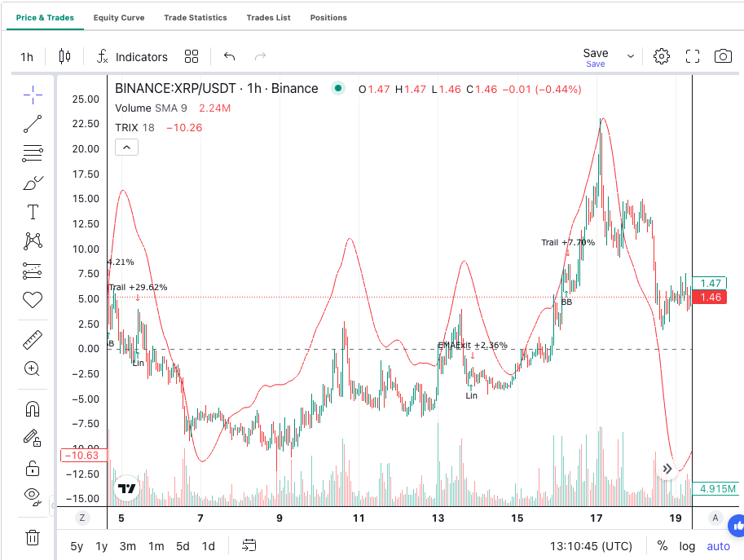The width and height of the screenshot is (744, 560).
Task: Jump to latest bar double-chevron button
Action: [667, 469]
